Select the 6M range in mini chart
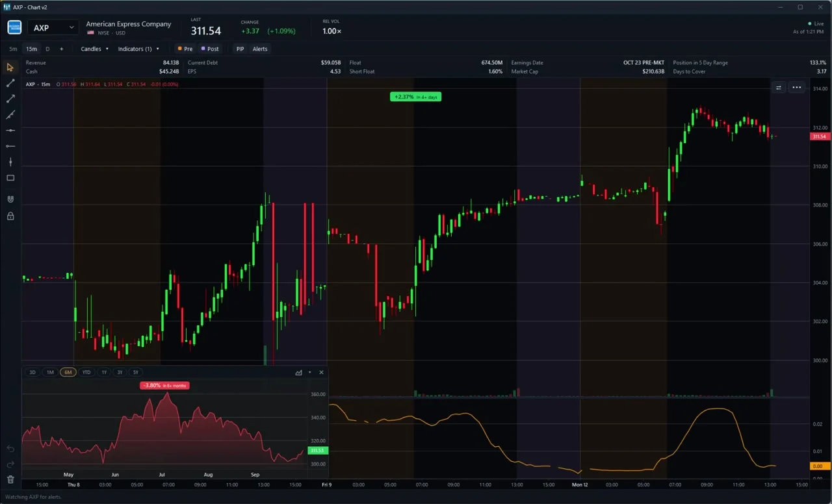This screenshot has height=504, width=832. point(68,372)
